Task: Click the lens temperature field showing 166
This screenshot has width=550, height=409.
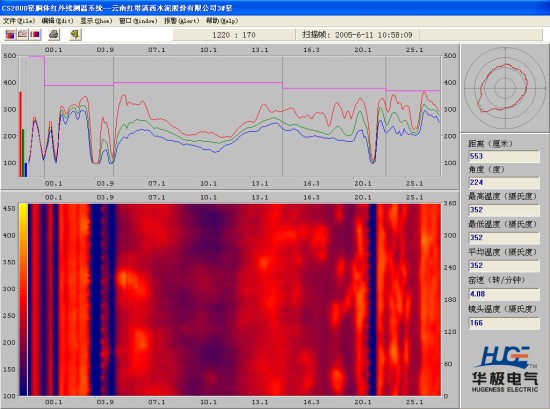Action: pyautogui.click(x=504, y=323)
